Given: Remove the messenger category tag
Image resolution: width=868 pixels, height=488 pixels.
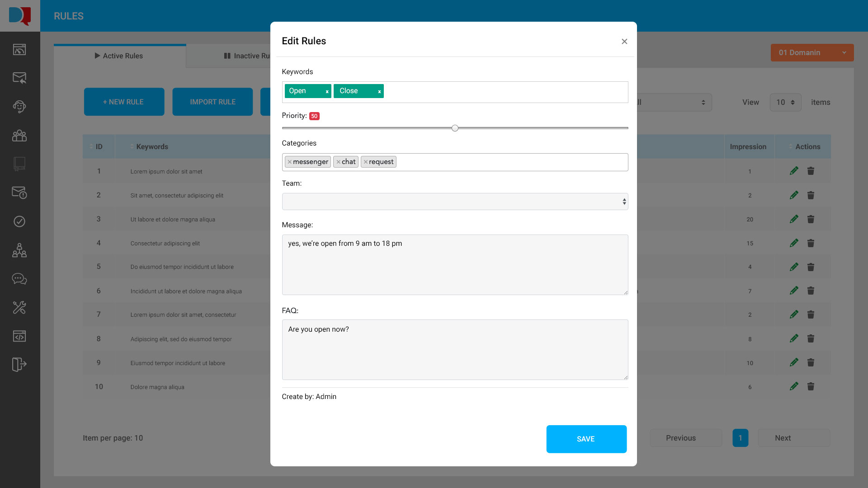Looking at the screenshot, I should point(289,162).
